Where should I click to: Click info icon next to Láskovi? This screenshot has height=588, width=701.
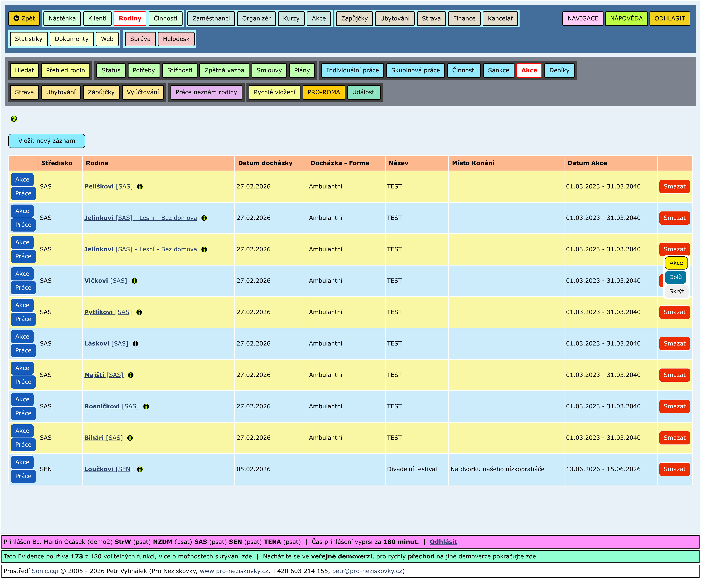click(135, 344)
